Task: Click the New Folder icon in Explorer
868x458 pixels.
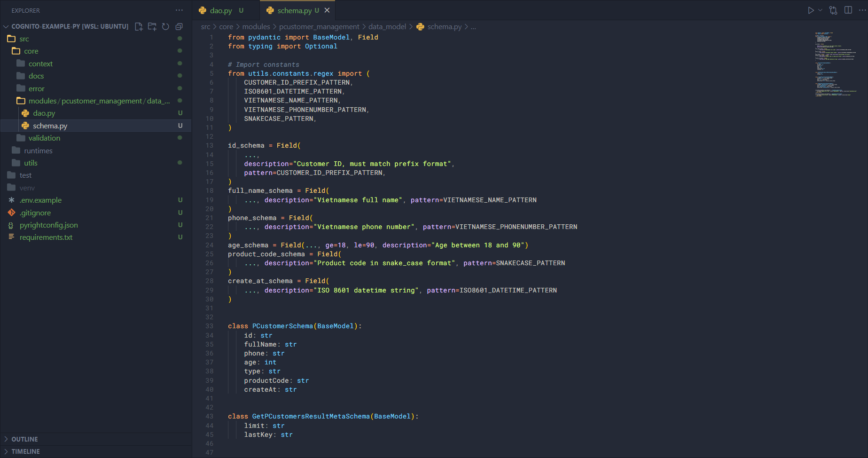Action: tap(152, 27)
